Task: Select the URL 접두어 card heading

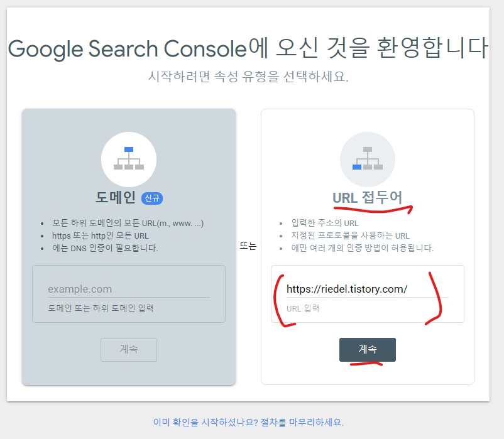Action: (x=368, y=197)
